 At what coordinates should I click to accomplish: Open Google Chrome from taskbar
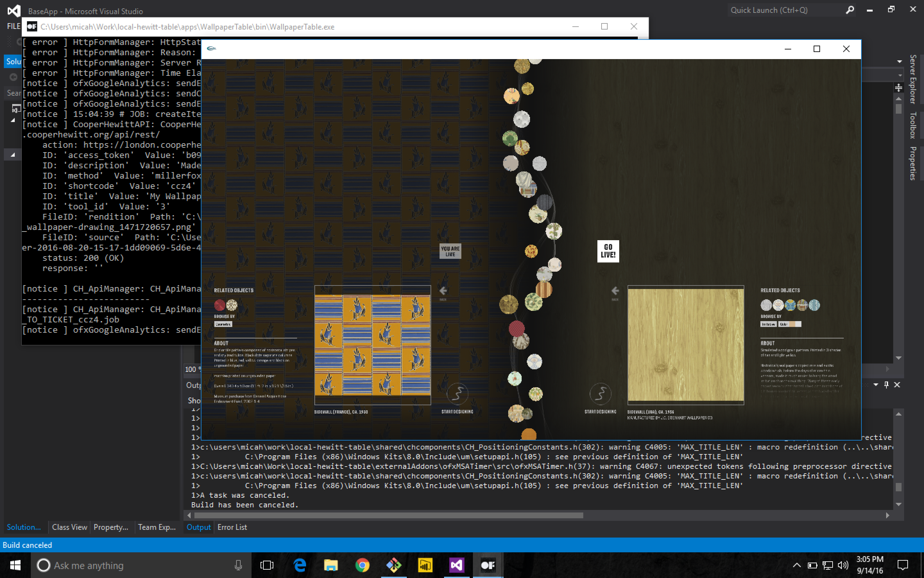[362, 565]
